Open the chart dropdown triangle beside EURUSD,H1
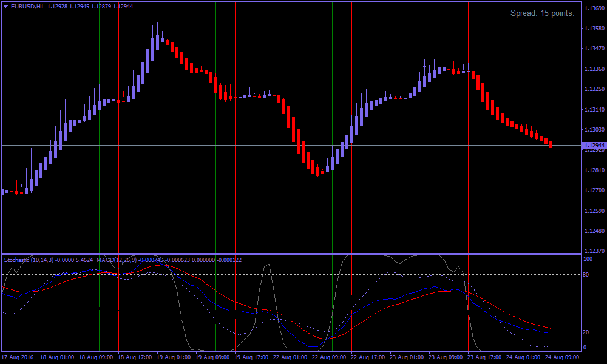The image size is (607, 364). 5,6
